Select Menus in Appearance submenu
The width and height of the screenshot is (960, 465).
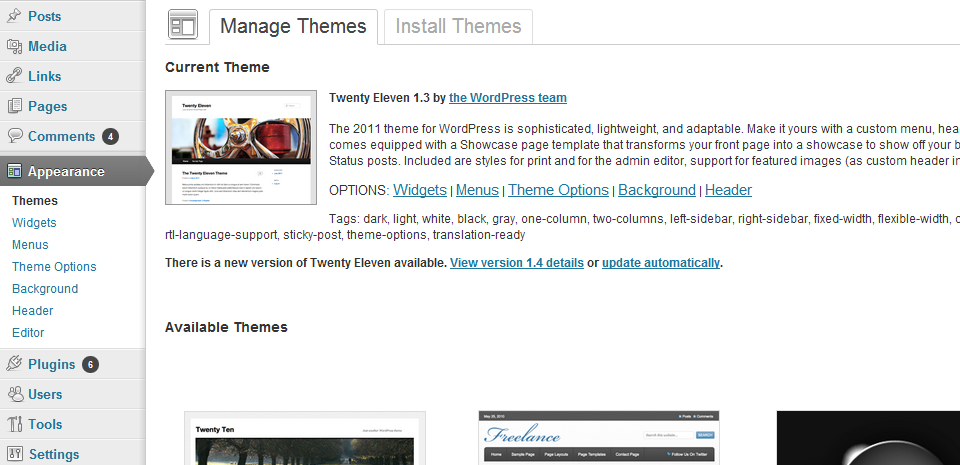click(30, 245)
